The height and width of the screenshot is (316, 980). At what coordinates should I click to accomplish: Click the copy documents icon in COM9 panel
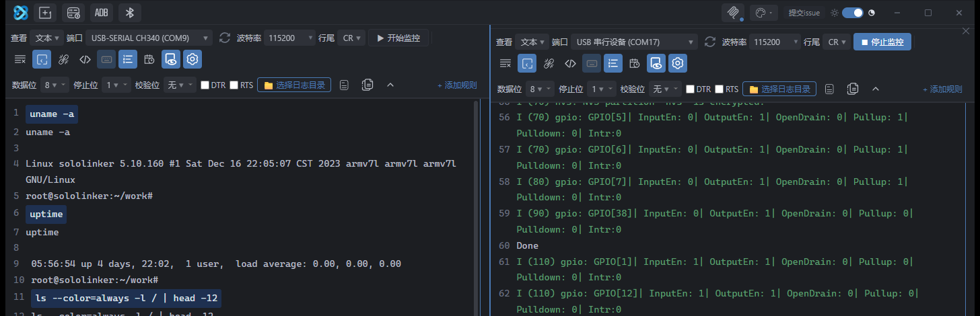[x=367, y=85]
